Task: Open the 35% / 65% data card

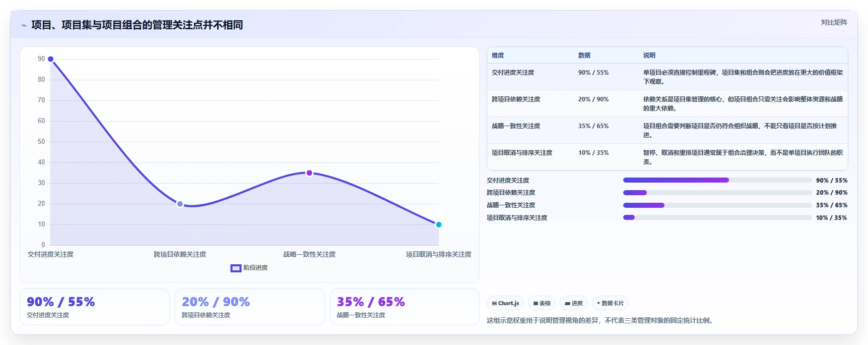Action: click(405, 307)
